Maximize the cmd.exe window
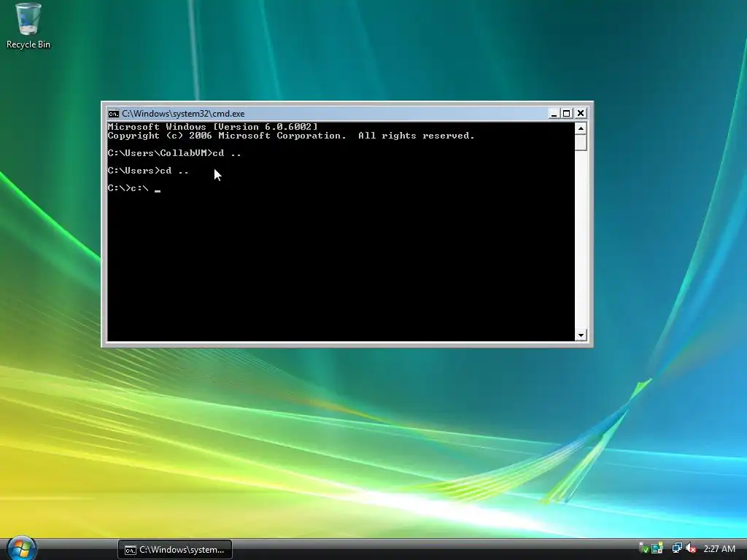Screen dimensions: 747x560 point(566,113)
